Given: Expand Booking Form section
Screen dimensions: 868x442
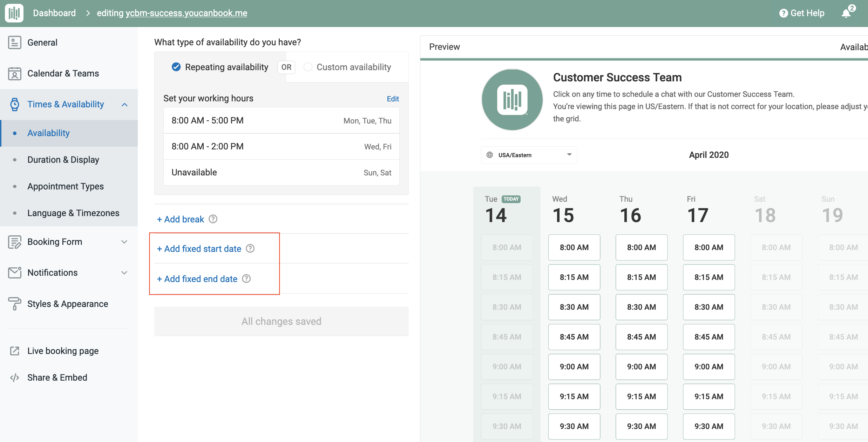Looking at the screenshot, I should click(124, 242).
